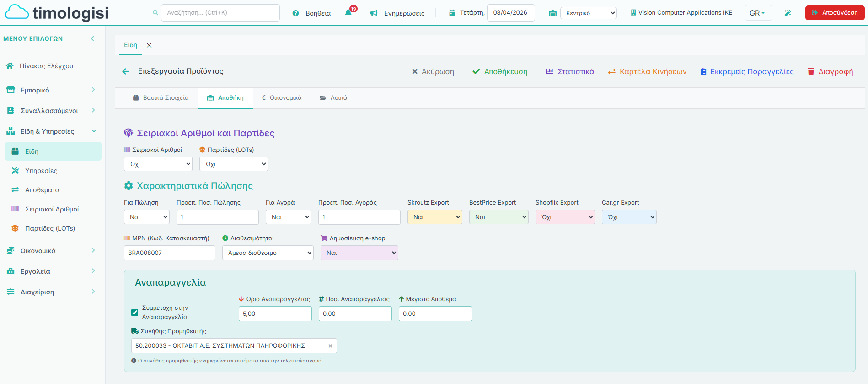This screenshot has width=868, height=384.
Task: Collapse Είδη & Υπηρεσίες menu
Action: [x=53, y=131]
